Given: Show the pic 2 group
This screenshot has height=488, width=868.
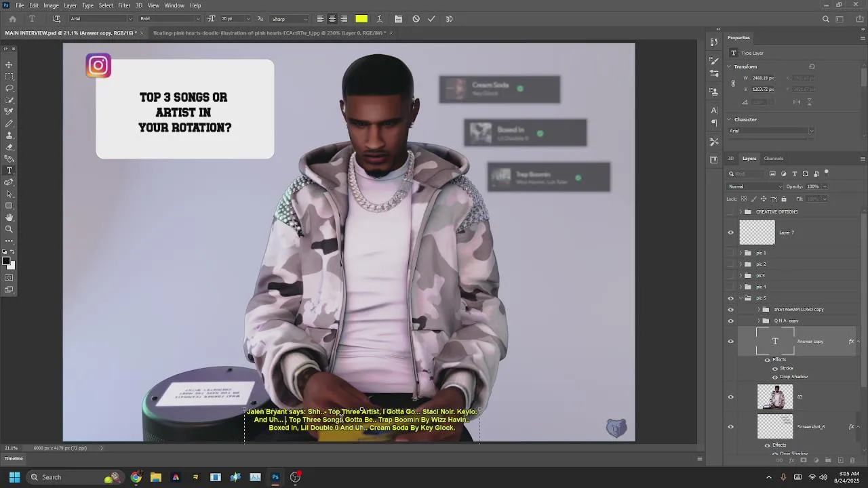Looking at the screenshot, I should click(x=730, y=264).
